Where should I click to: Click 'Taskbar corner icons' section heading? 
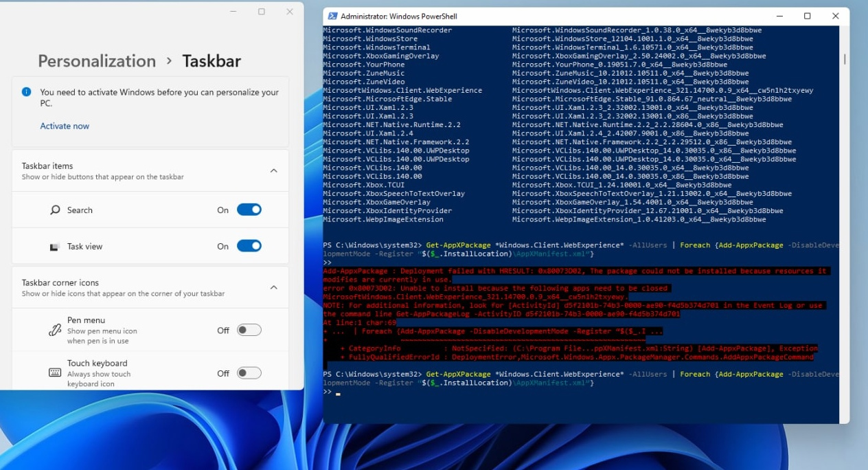tap(60, 282)
